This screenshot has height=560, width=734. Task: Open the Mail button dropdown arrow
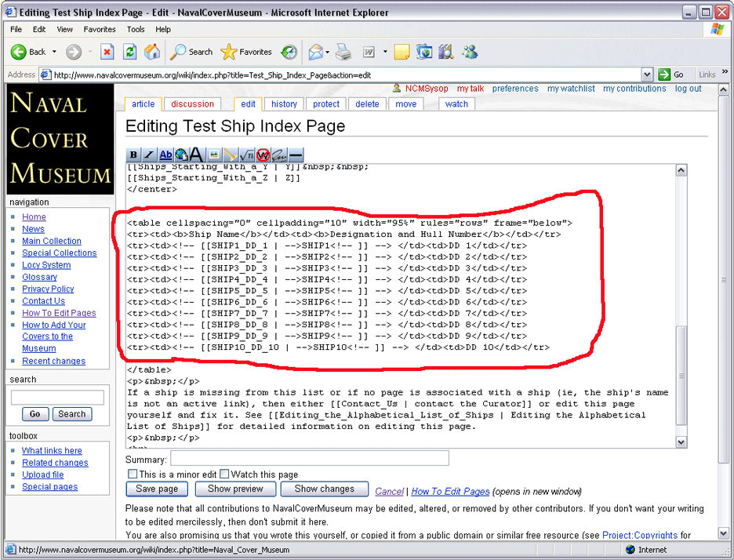[327, 52]
